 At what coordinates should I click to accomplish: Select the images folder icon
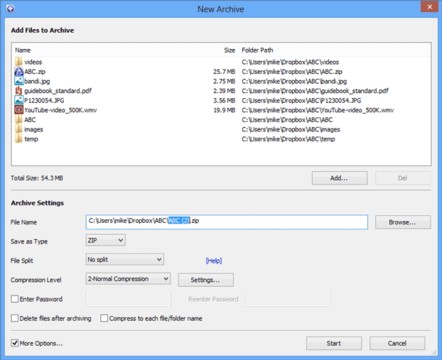(19, 129)
